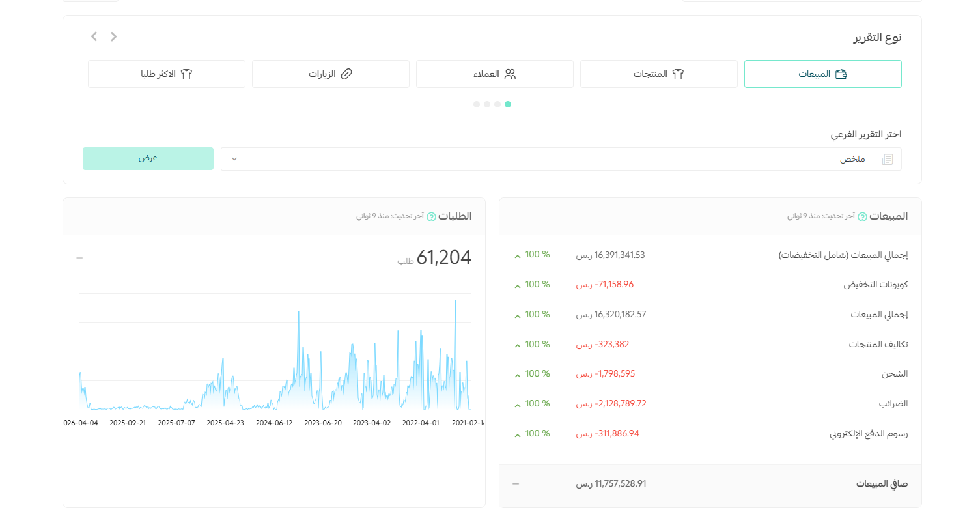
Task: Open the ملخص sub-report dropdown
Action: click(x=561, y=159)
